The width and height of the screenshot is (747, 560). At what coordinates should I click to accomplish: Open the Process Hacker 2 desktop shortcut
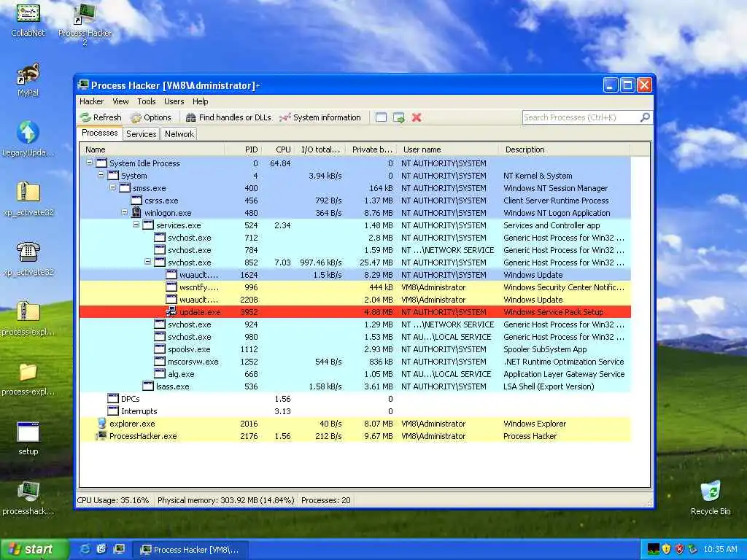(x=85, y=24)
